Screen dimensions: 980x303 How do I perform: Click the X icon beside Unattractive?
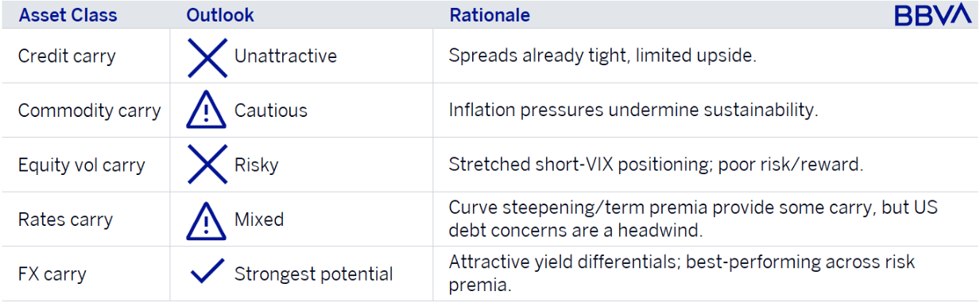pyautogui.click(x=207, y=56)
